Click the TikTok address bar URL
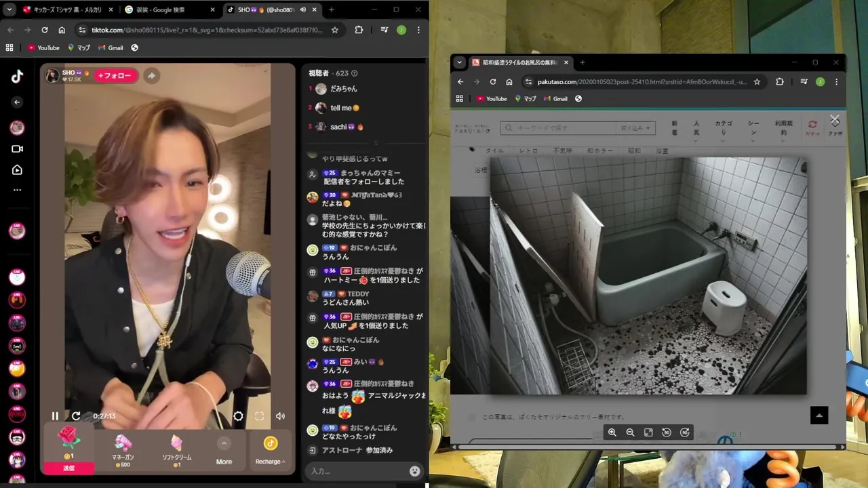868x488 pixels. (207, 30)
